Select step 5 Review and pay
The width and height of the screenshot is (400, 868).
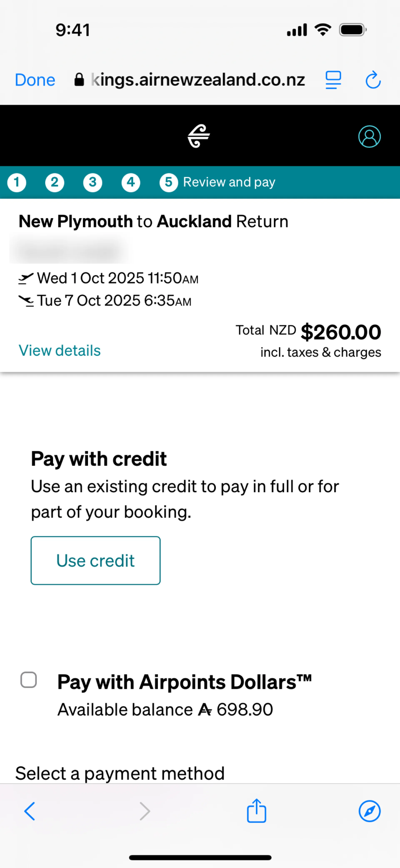point(217,182)
